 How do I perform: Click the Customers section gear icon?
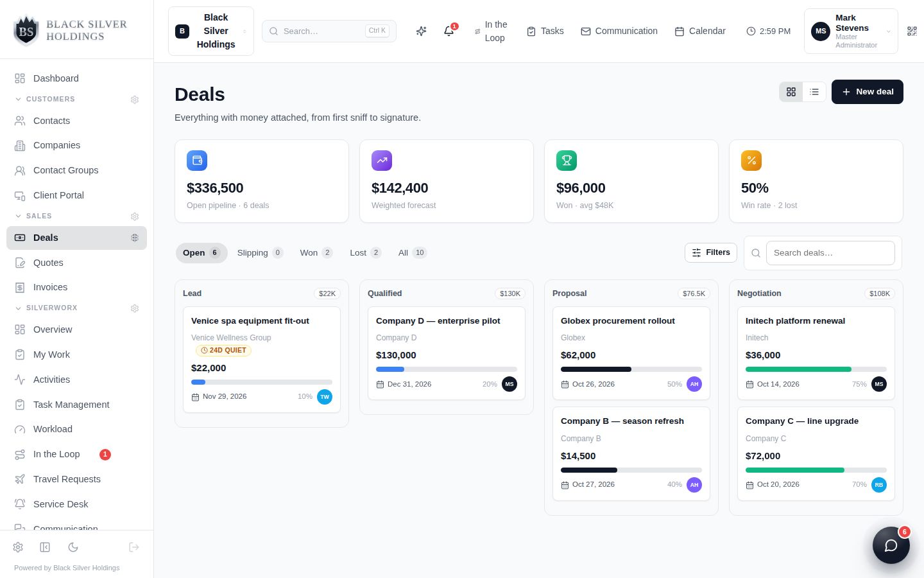click(135, 100)
